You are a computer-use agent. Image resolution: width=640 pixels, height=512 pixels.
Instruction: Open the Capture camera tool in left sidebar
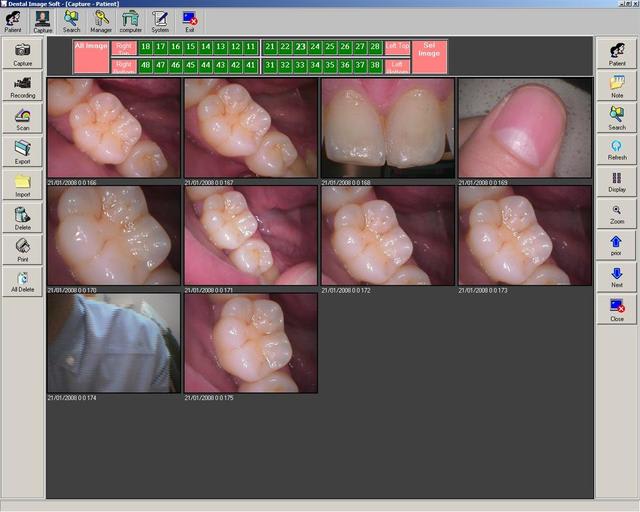point(22,53)
